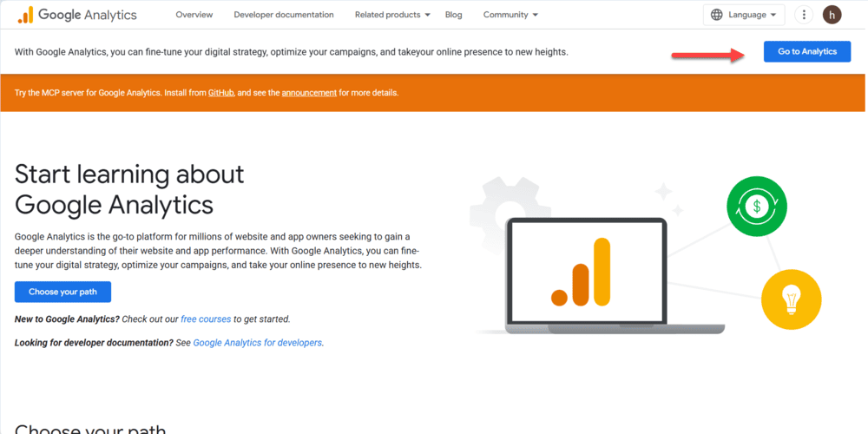
Task: Click the green dollar sign illustration
Action: [x=756, y=207]
